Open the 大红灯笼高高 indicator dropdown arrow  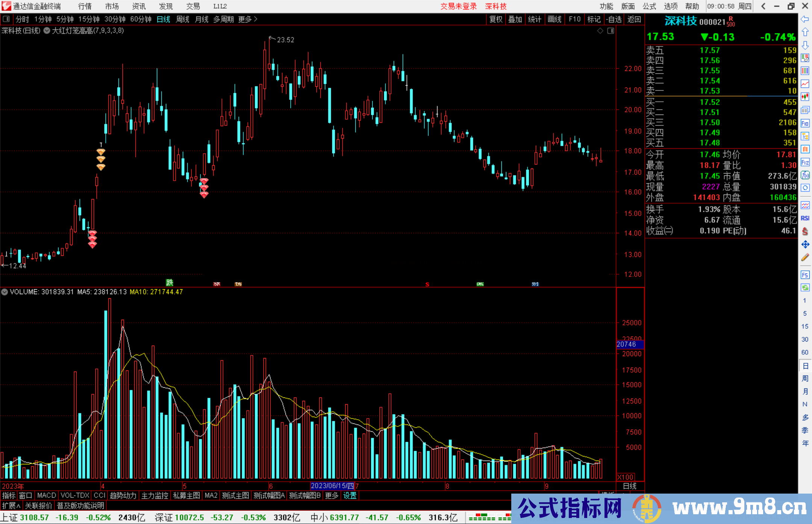click(47, 31)
